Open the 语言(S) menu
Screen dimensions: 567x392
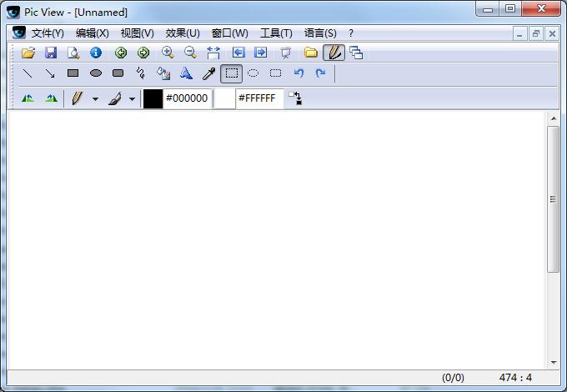click(320, 33)
